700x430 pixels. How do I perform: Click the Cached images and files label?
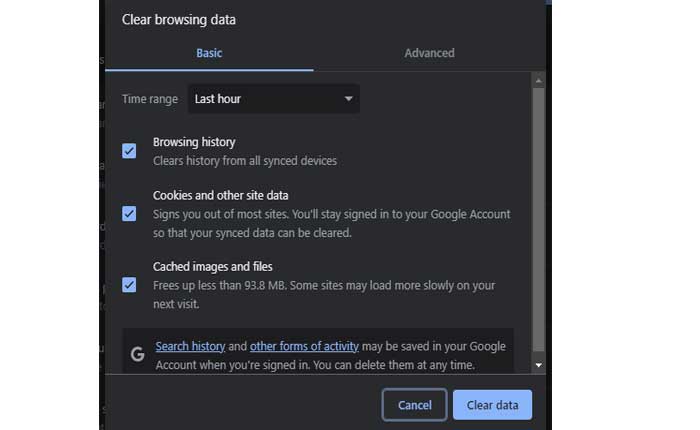[x=212, y=267]
